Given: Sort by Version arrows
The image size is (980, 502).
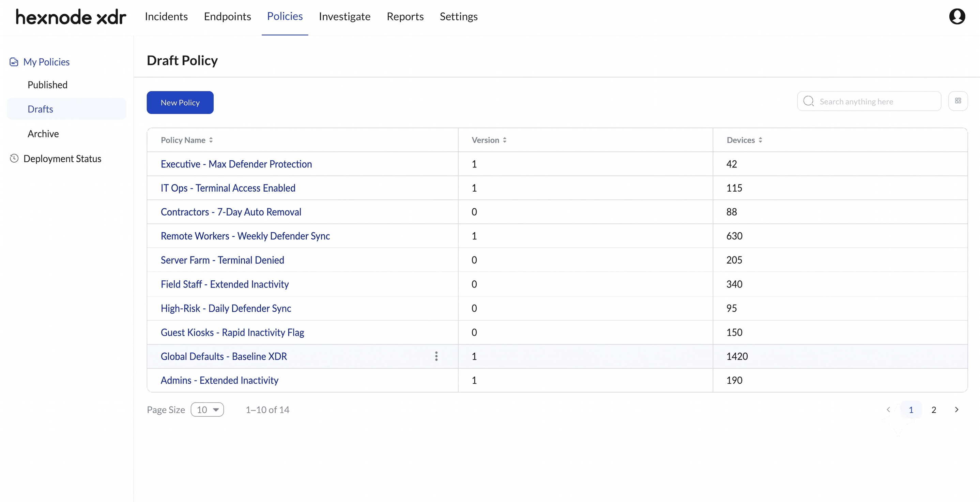Looking at the screenshot, I should 504,140.
